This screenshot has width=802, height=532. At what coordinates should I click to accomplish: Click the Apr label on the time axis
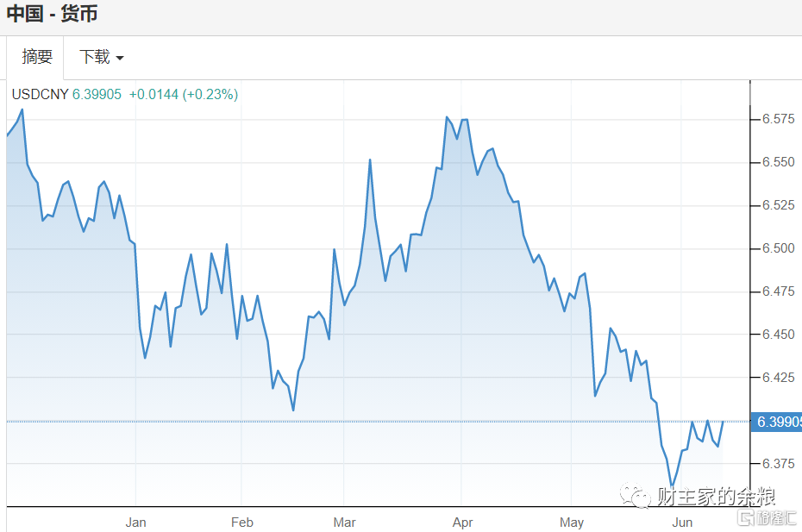463,522
